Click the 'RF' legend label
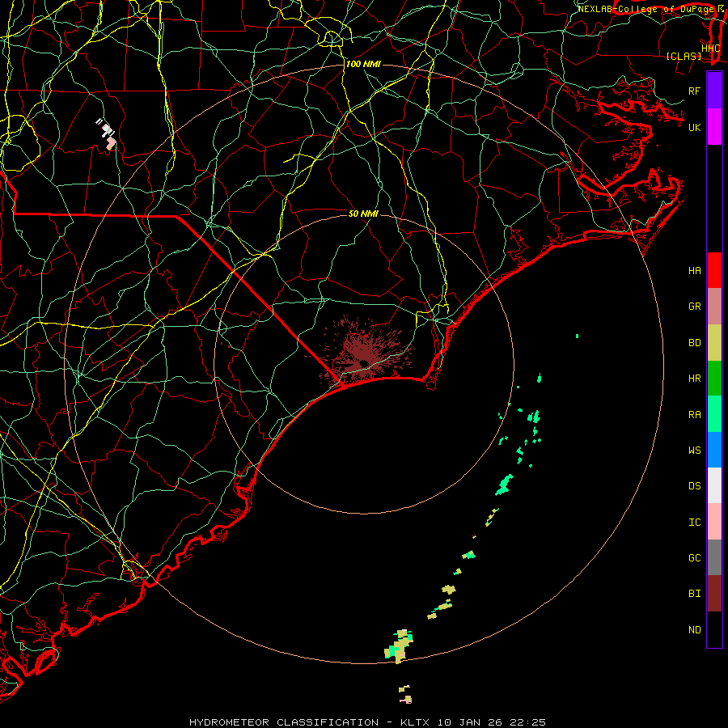The width and height of the screenshot is (728, 728). [x=694, y=91]
